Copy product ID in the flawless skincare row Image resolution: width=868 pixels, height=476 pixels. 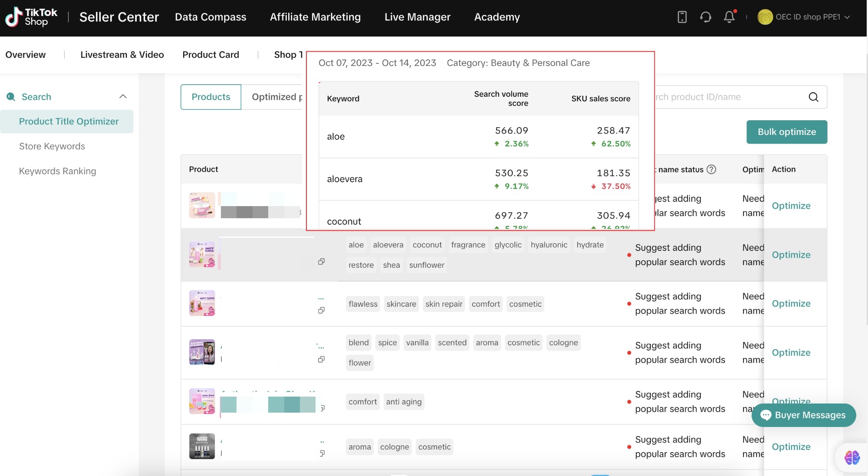tap(321, 310)
